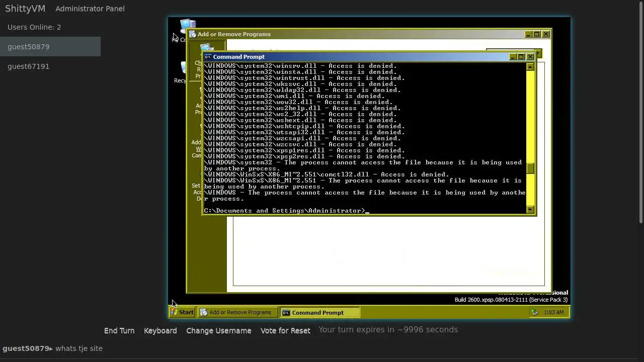Click the Add or Remove Programs title icon
This screenshot has height=362, width=644.
pos(192,34)
